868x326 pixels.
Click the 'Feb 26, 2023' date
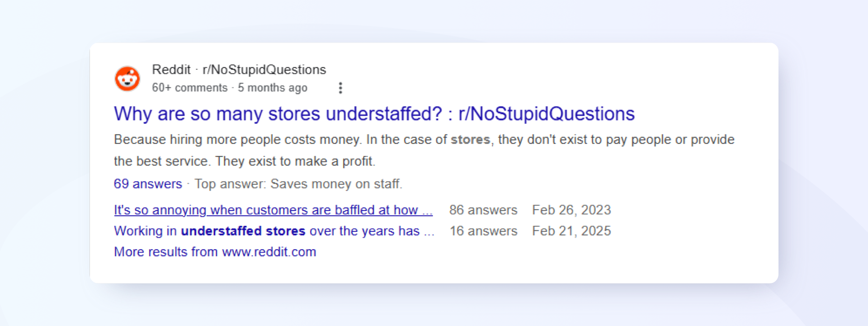[x=571, y=210]
